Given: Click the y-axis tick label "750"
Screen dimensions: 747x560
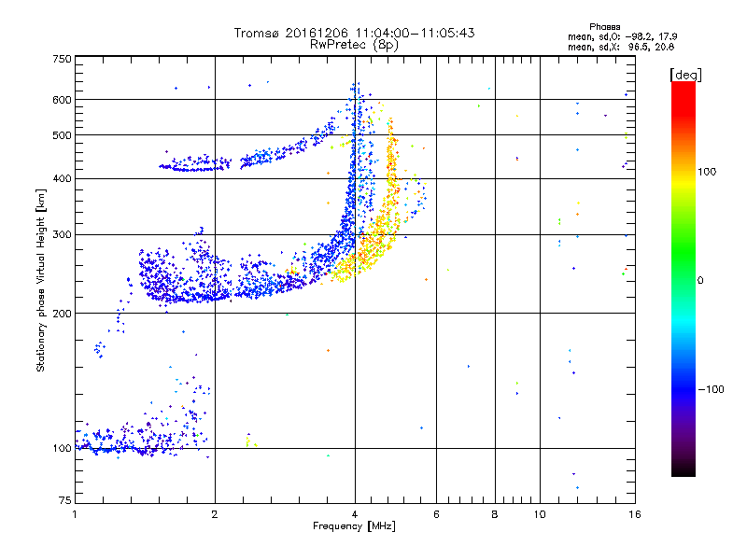Looking at the screenshot, I should tap(63, 59).
